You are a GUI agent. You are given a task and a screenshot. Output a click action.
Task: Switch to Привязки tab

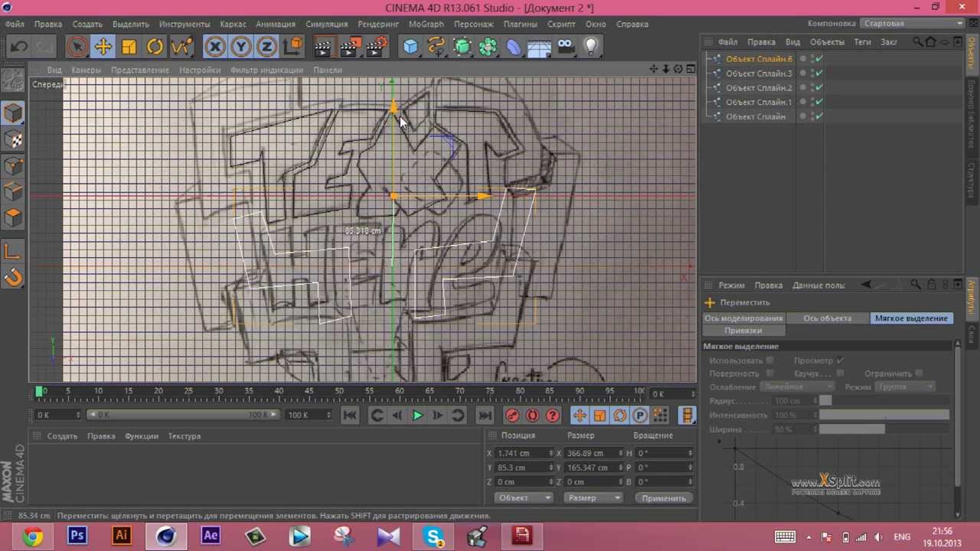tap(743, 331)
